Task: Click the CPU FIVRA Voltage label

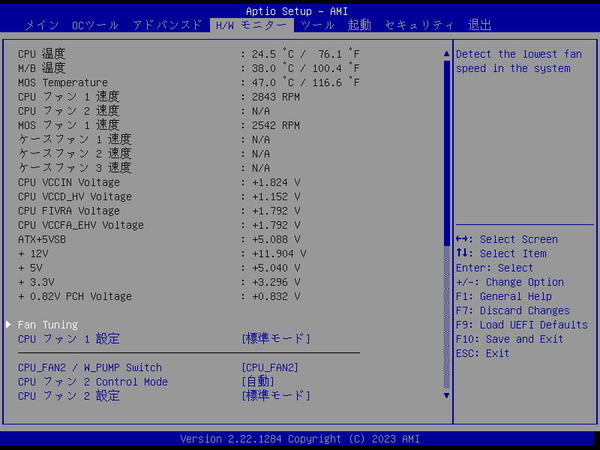Action: tap(68, 211)
